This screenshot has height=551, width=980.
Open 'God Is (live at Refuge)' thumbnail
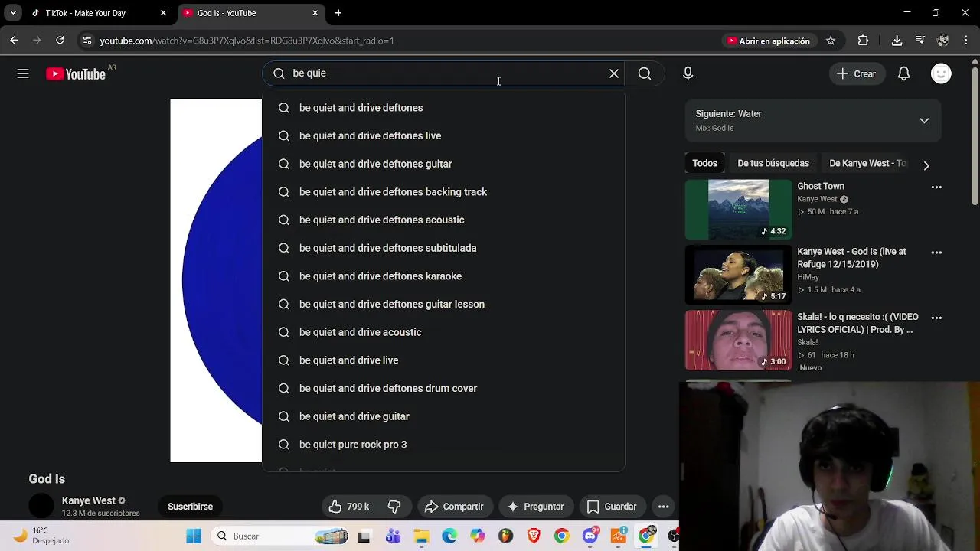tap(738, 274)
